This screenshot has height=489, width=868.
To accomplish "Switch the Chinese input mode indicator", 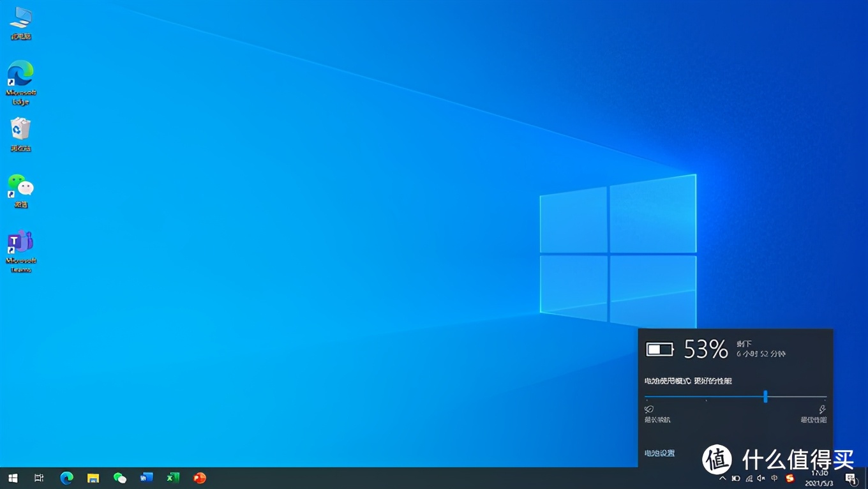I will 775,478.
